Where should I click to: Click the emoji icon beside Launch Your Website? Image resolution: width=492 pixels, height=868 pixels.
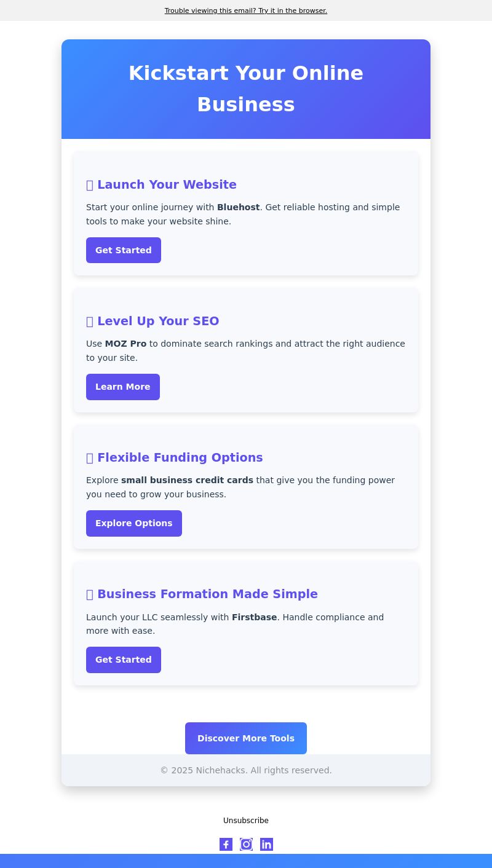click(x=90, y=185)
